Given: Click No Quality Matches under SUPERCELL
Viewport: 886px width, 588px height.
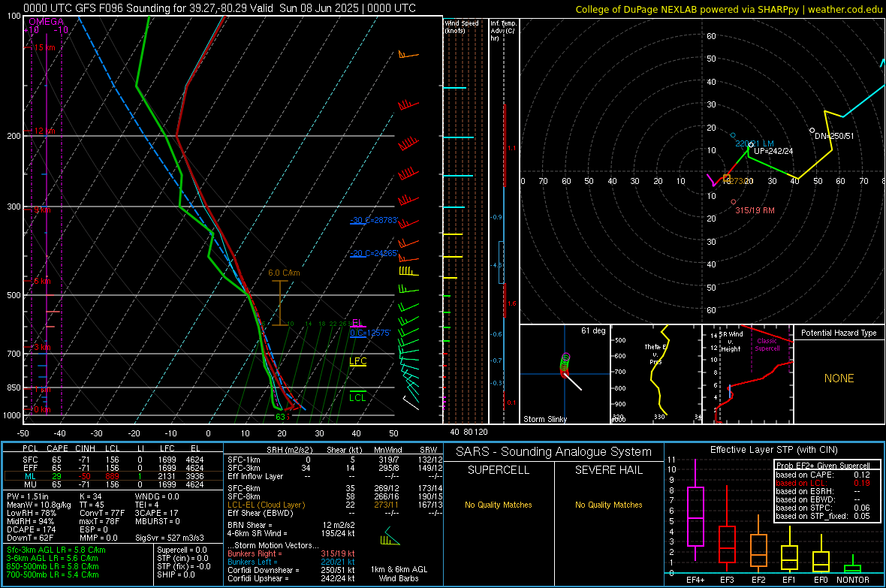Looking at the screenshot, I should [499, 505].
